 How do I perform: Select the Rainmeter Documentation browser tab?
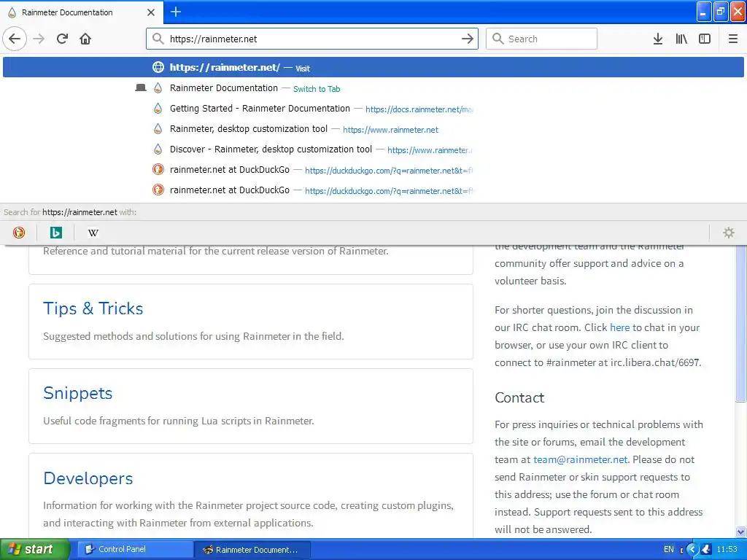pos(81,12)
